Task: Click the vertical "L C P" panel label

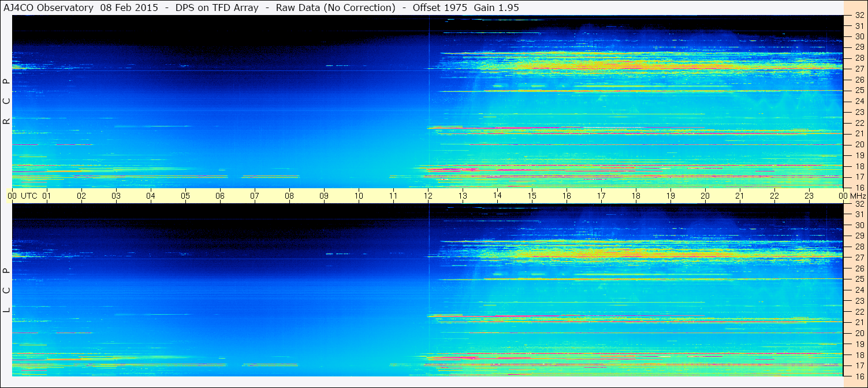Action: coord(6,290)
